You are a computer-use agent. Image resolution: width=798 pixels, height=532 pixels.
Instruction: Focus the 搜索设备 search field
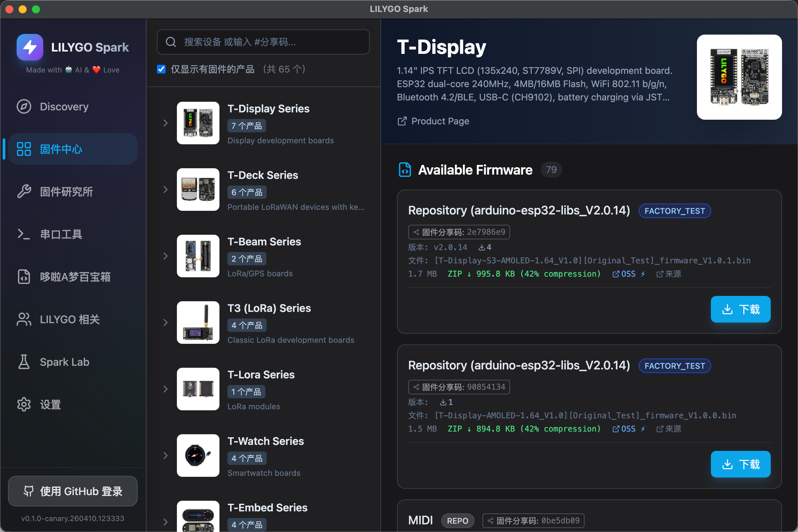point(263,42)
